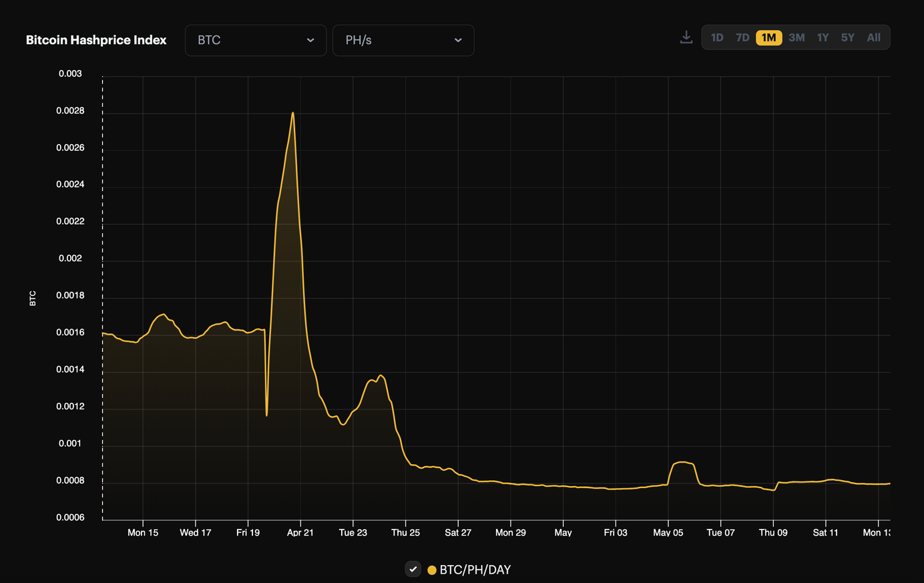The height and width of the screenshot is (583, 924).
Task: Click the vertical BTC axis title
Action: coord(33,299)
